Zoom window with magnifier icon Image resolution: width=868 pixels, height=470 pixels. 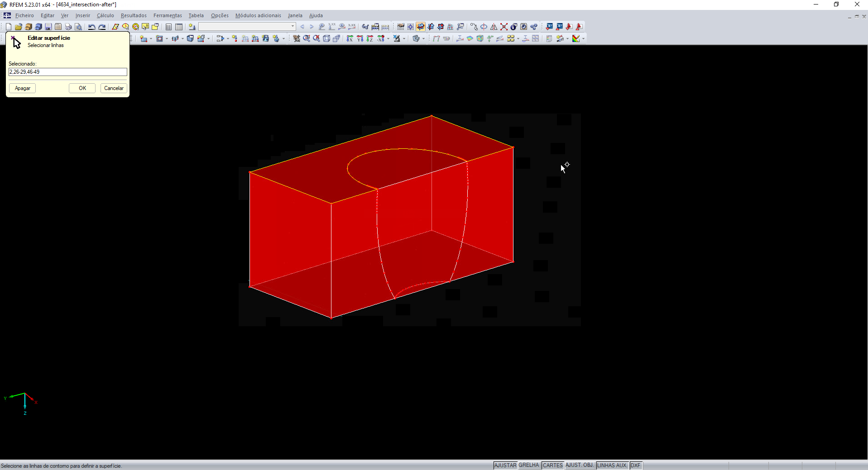tap(307, 38)
